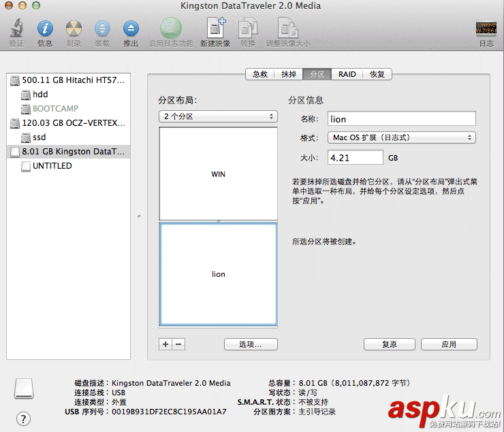Select the 500.11 GB Hitachi disk
This screenshot has width=504, height=432.
(x=68, y=80)
